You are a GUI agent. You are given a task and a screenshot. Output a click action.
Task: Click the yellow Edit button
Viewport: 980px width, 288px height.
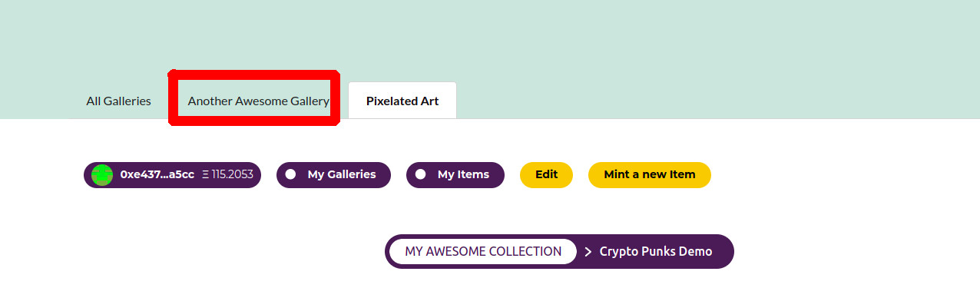(x=546, y=174)
